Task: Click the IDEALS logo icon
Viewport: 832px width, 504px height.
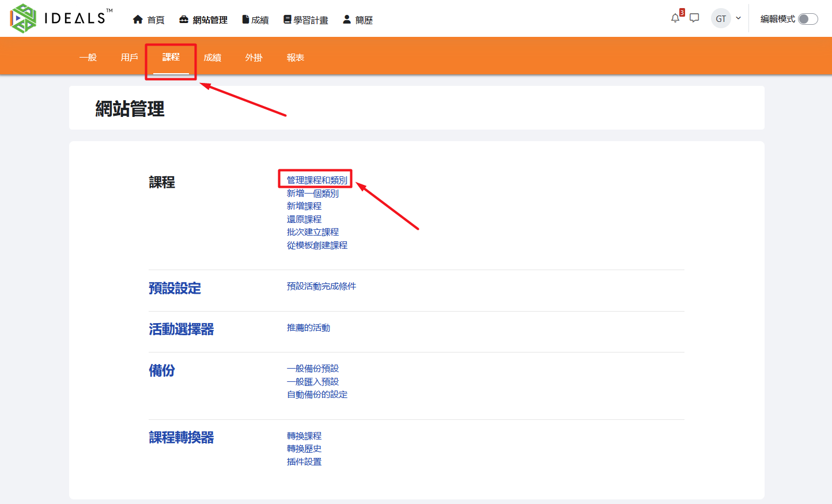Action: click(23, 18)
